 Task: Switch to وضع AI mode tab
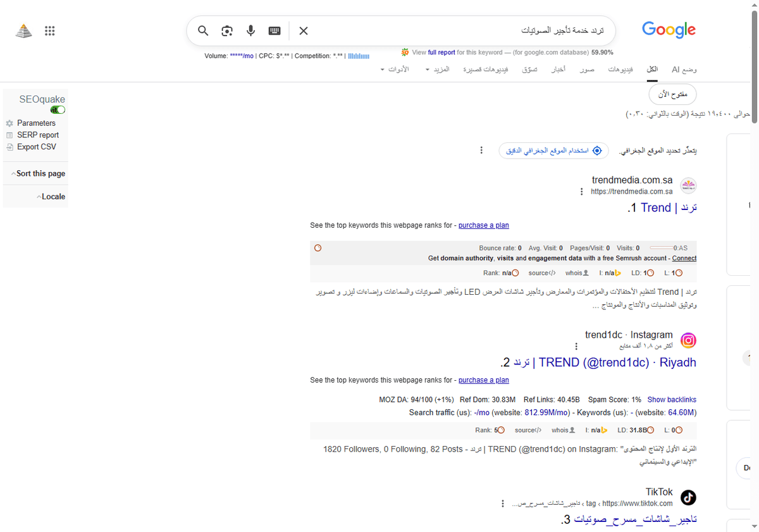pos(684,69)
